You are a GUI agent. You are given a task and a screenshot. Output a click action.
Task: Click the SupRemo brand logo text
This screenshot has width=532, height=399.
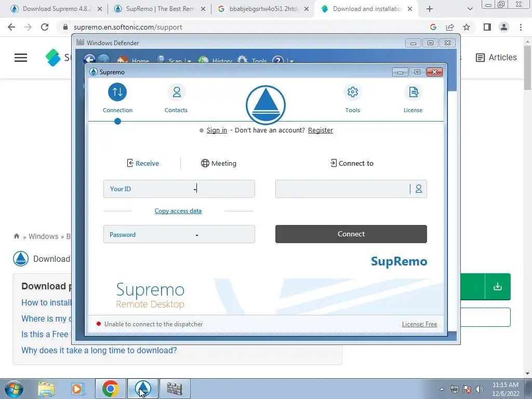coord(399,261)
